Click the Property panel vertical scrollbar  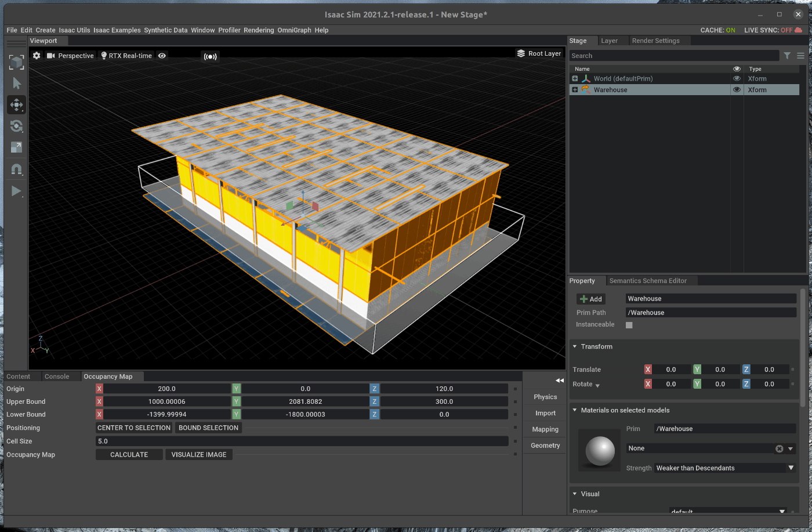(x=803, y=348)
